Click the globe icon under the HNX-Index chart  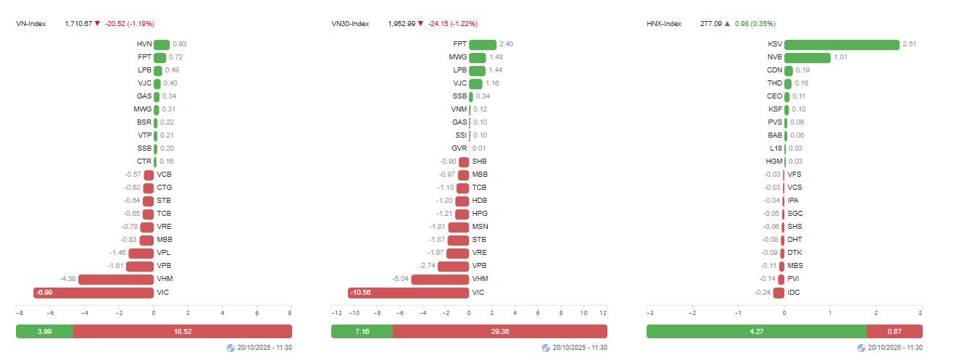(x=862, y=348)
